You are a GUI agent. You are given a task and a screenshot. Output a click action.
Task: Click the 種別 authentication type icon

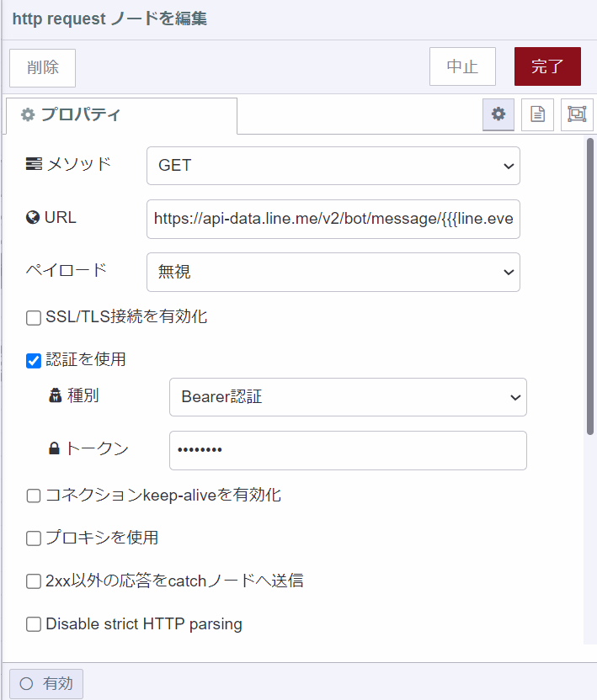[x=56, y=395]
